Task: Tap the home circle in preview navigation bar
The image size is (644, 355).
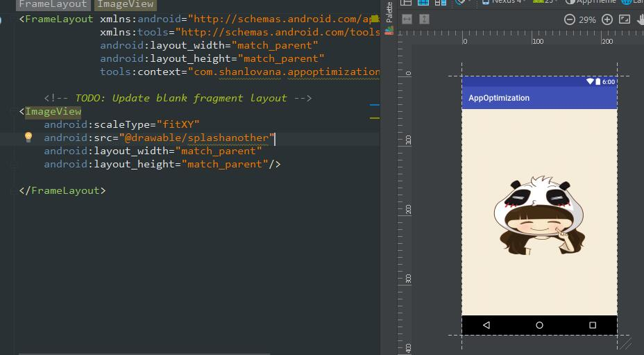Action: tap(539, 325)
